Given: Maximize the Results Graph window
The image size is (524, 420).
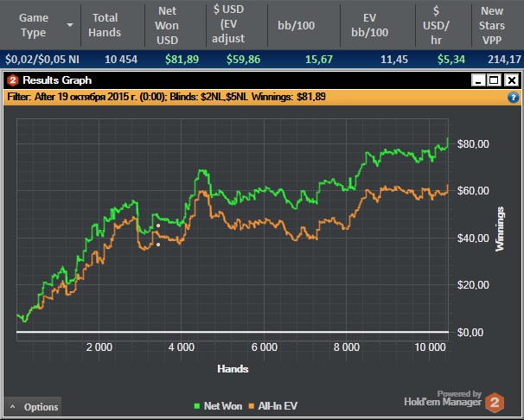Looking at the screenshot, I should pyautogui.click(x=494, y=80).
